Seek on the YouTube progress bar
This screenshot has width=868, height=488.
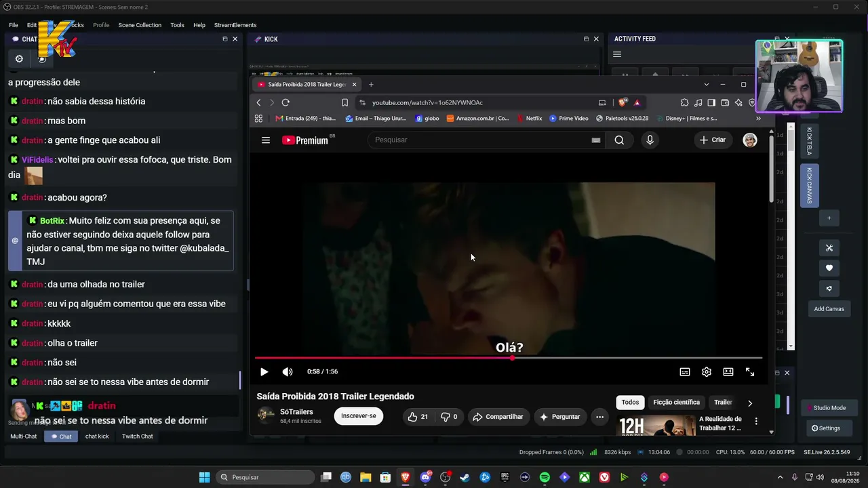(509, 358)
